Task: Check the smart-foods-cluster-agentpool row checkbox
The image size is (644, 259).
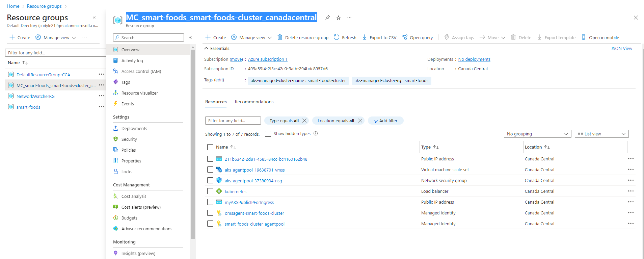Action: 210,224
